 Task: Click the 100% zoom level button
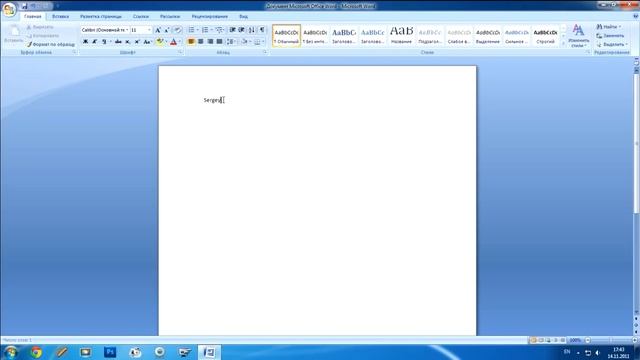point(575,340)
